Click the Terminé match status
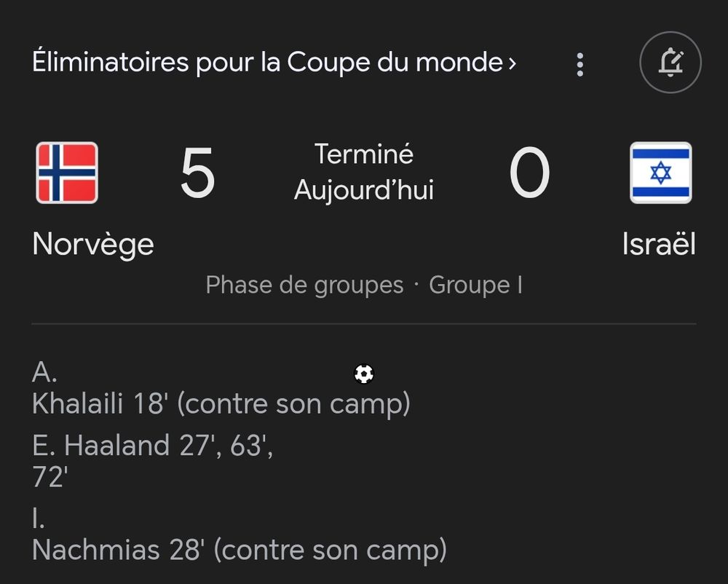 tap(364, 154)
